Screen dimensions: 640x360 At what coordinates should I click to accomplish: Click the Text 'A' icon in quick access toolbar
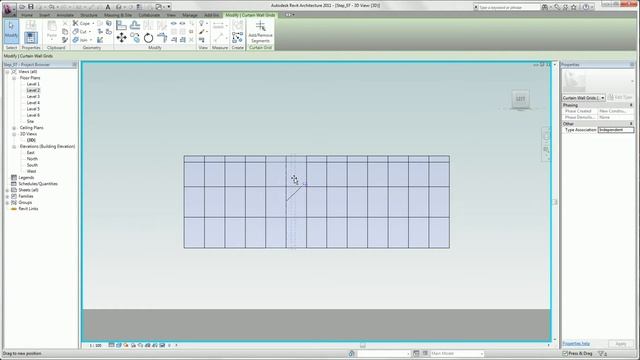pyautogui.click(x=108, y=7)
